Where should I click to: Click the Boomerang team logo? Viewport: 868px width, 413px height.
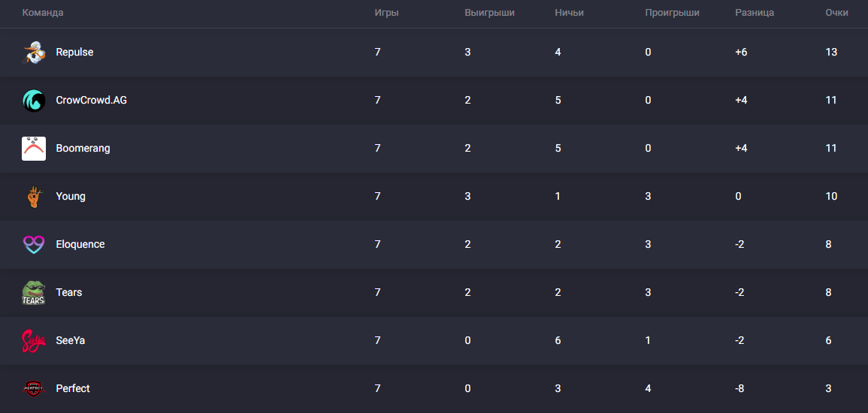tap(34, 149)
